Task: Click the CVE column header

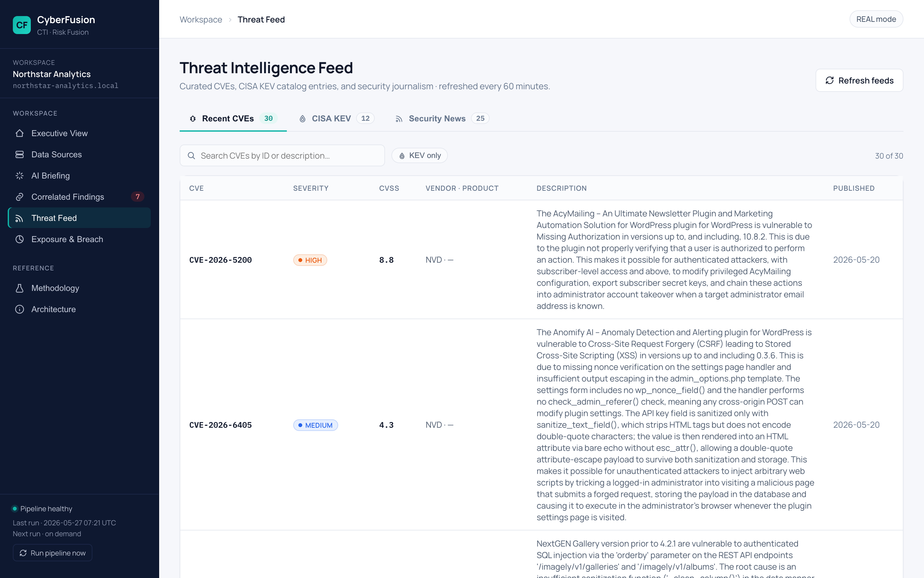Action: 196,188
